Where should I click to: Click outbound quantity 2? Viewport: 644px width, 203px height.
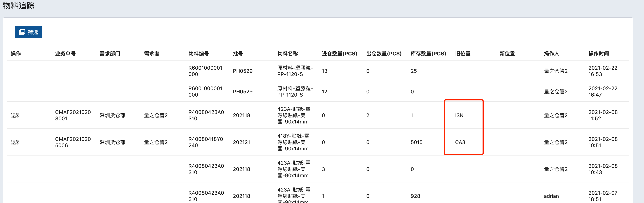pyautogui.click(x=368, y=115)
